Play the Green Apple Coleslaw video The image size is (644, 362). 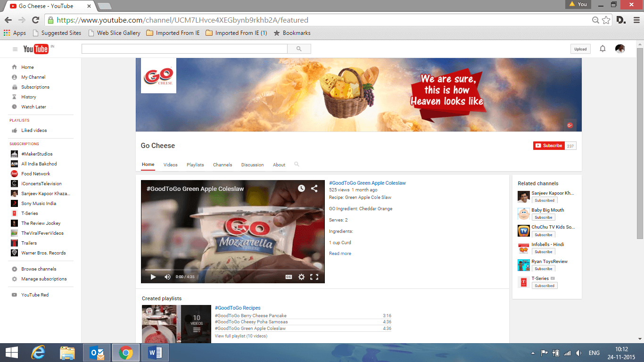coord(153,277)
